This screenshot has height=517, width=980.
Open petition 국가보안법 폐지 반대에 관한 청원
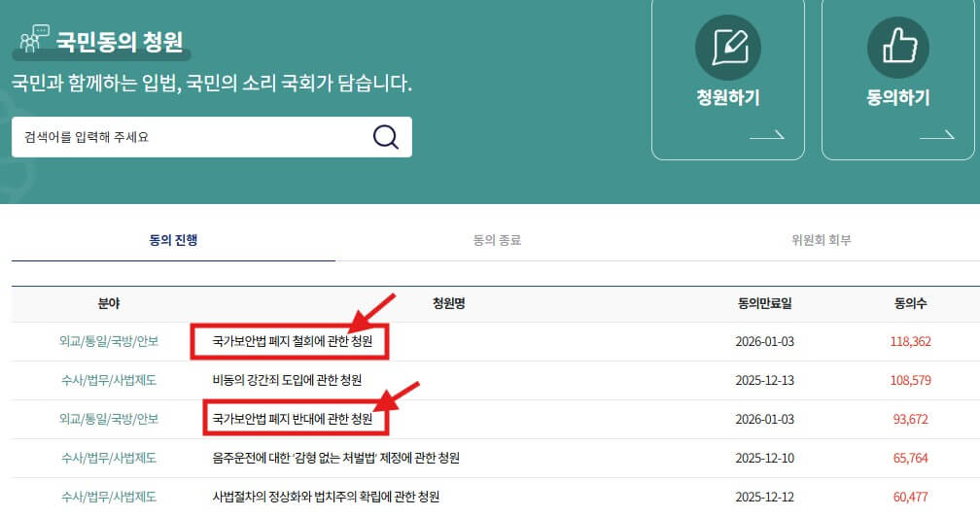click(x=292, y=419)
